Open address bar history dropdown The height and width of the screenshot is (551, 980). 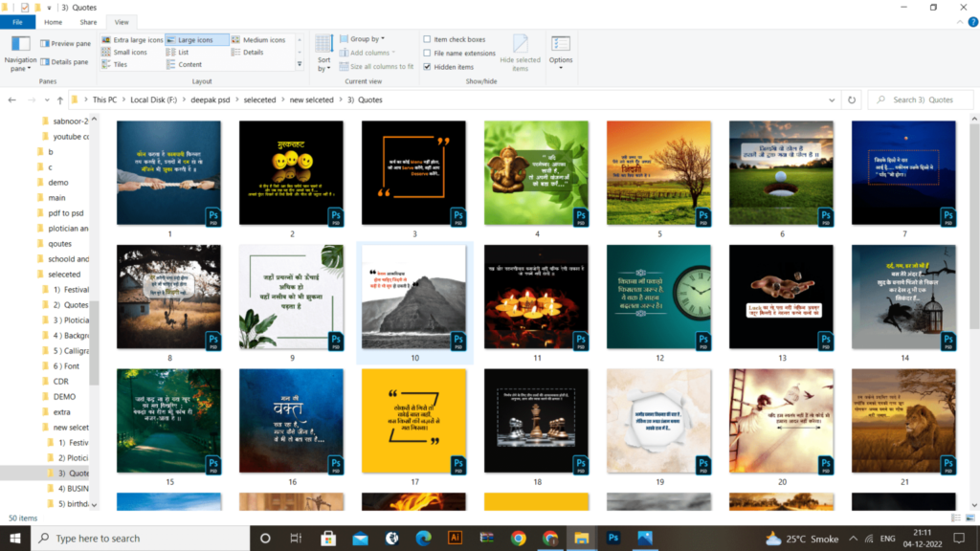832,99
